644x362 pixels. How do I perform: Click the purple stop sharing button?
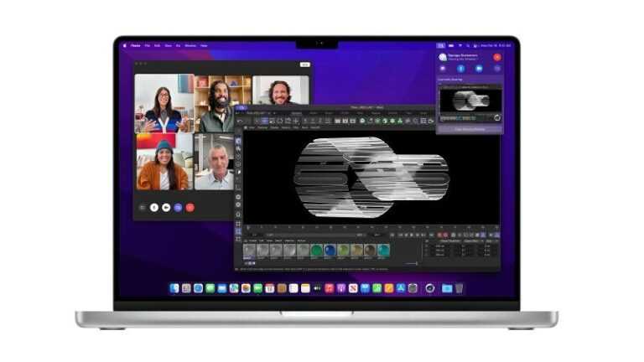click(470, 129)
